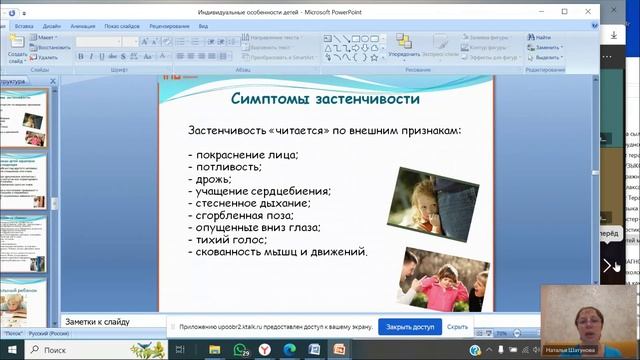Open Shape Fill (Заливка фигуры) options

pos(486,37)
